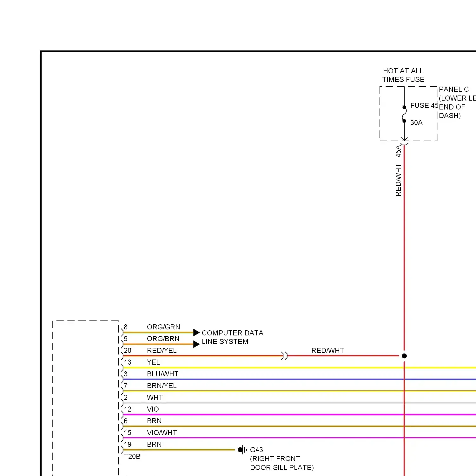Click the COMPUTER DATA LINE SYSTEM label
Viewport: 476px width, 476px height.
tap(233, 337)
